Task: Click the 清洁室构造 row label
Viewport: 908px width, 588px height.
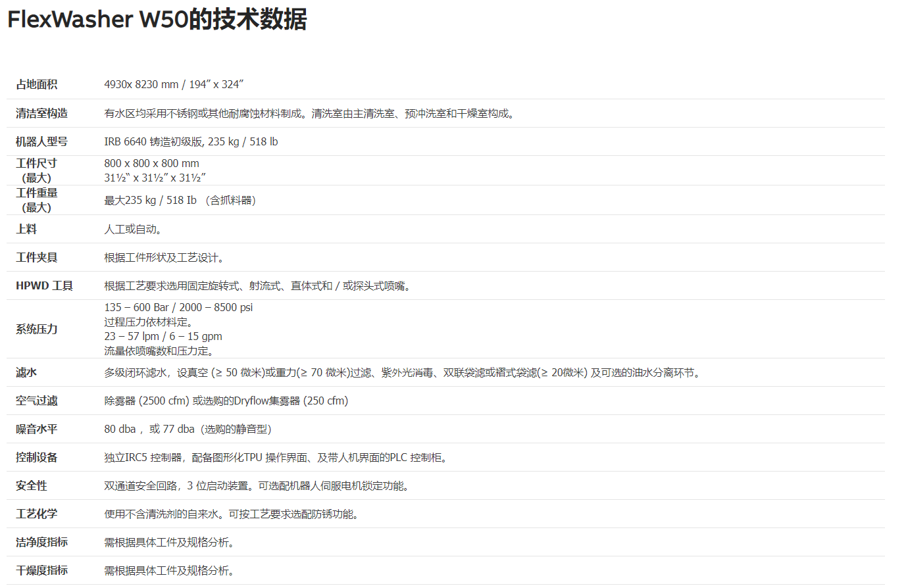Action: click(x=41, y=113)
